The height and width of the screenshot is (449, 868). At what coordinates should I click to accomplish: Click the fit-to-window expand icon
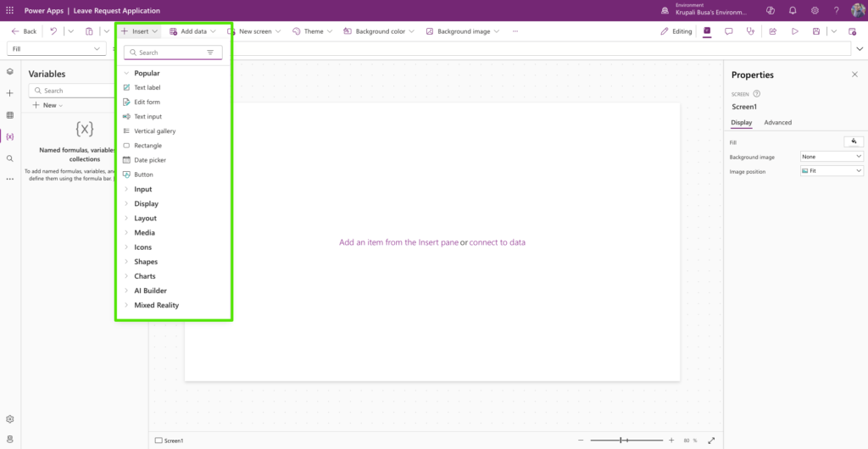(x=712, y=441)
